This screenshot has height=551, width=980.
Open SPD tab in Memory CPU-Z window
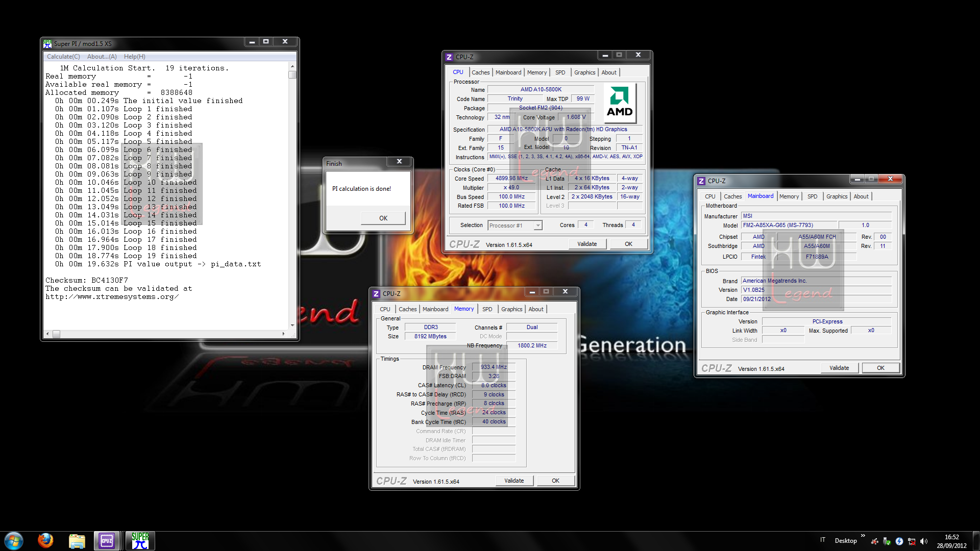[x=487, y=309]
